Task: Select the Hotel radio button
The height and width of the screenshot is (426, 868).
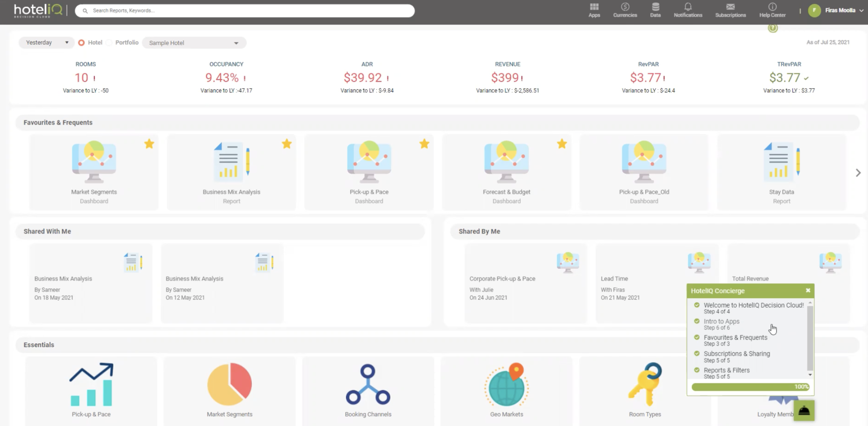Action: tap(81, 43)
